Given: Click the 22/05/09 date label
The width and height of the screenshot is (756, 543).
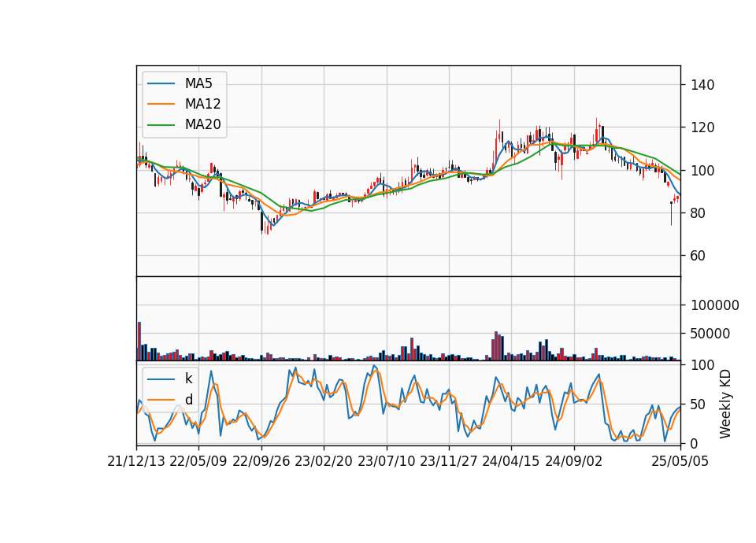Looking at the screenshot, I should [198, 462].
